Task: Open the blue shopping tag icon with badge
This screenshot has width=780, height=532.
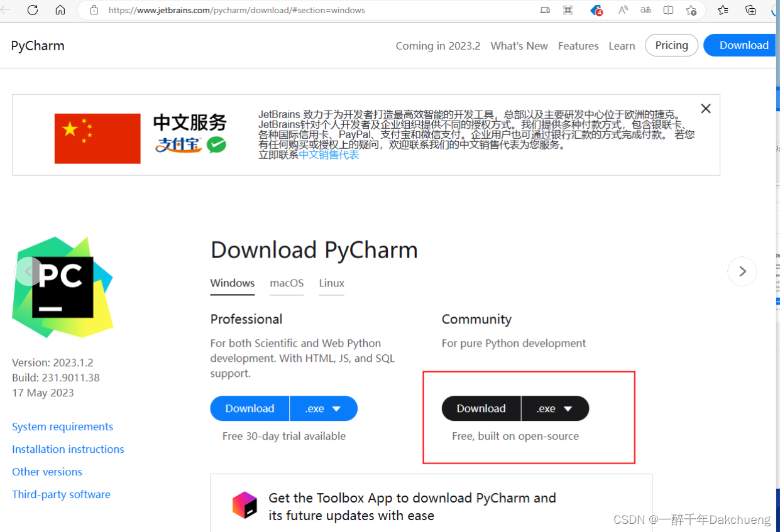Action: point(596,10)
